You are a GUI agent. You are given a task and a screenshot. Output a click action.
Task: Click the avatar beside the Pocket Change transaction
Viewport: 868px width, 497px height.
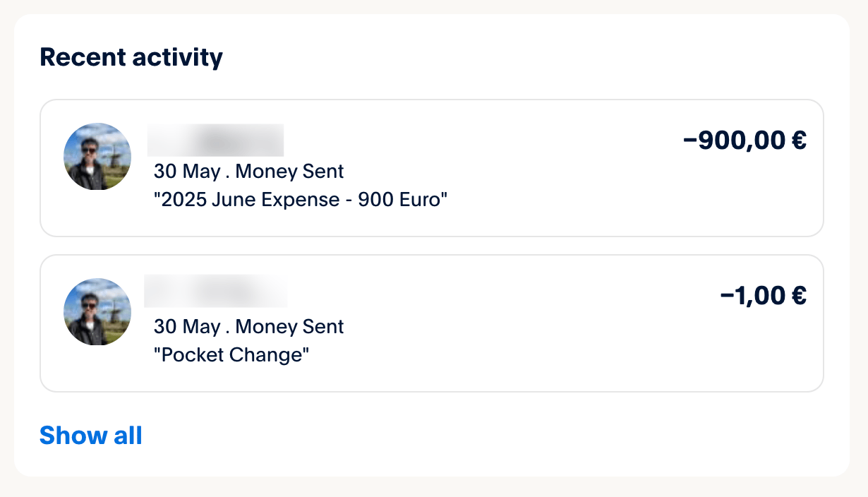click(x=97, y=311)
